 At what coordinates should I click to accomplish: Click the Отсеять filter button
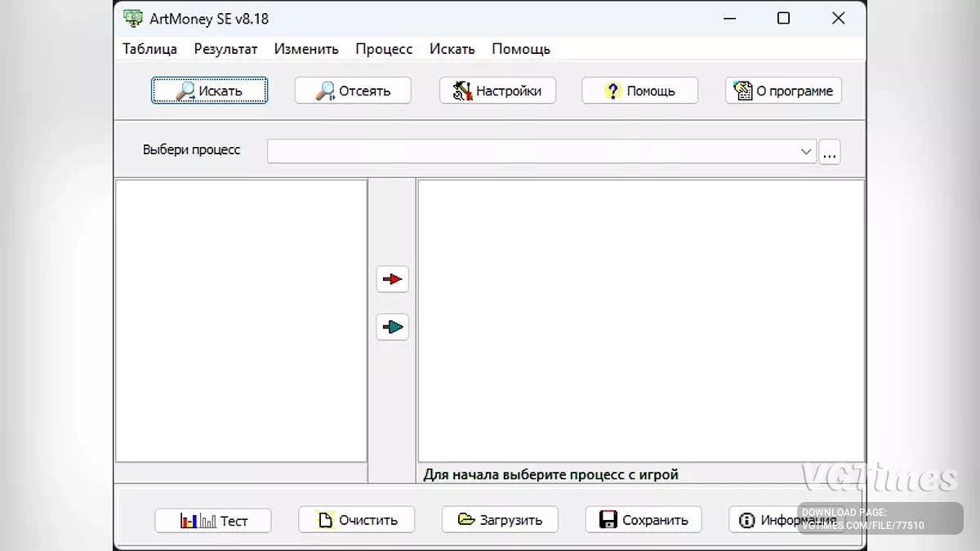(353, 91)
